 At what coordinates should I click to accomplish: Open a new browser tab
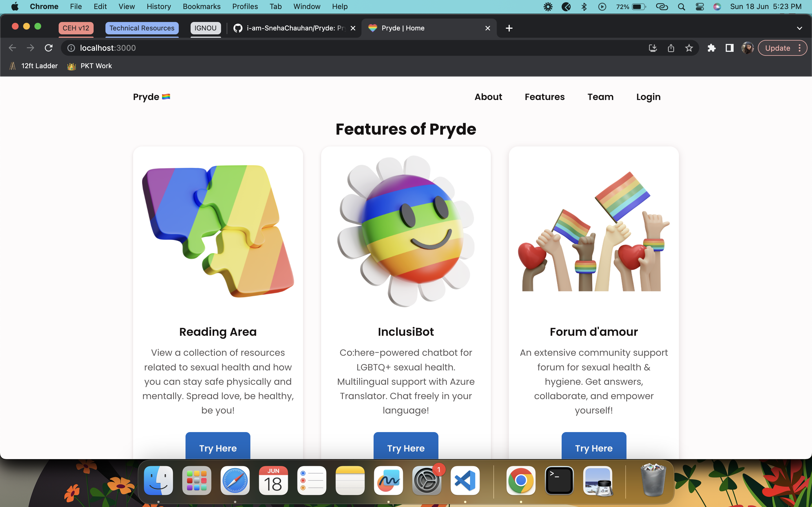click(509, 28)
